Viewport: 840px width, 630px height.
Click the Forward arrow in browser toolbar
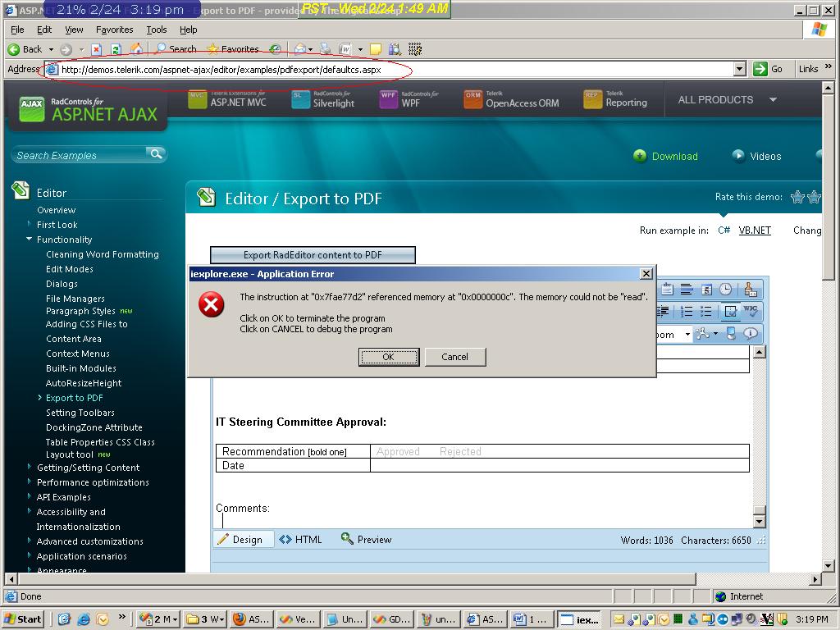(66, 49)
